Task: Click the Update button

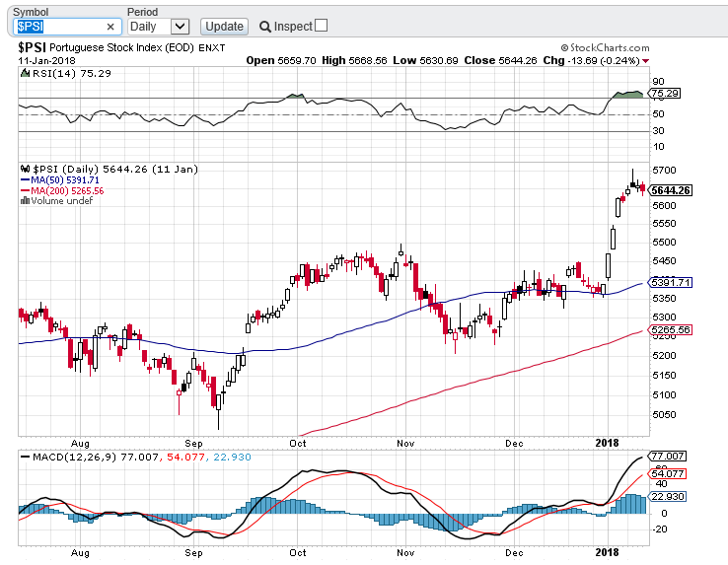Action: (224, 27)
